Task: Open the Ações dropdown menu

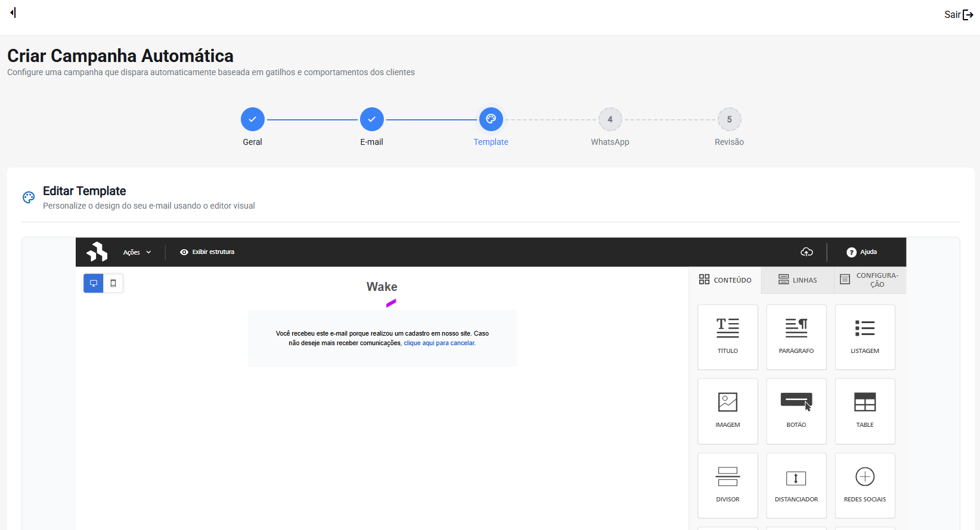Action: (x=137, y=252)
